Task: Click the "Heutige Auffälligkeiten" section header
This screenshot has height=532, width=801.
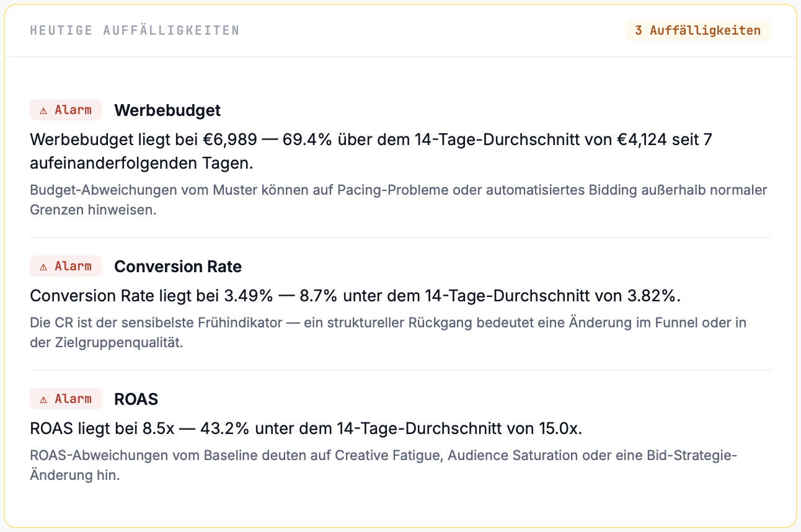Action: point(135,30)
